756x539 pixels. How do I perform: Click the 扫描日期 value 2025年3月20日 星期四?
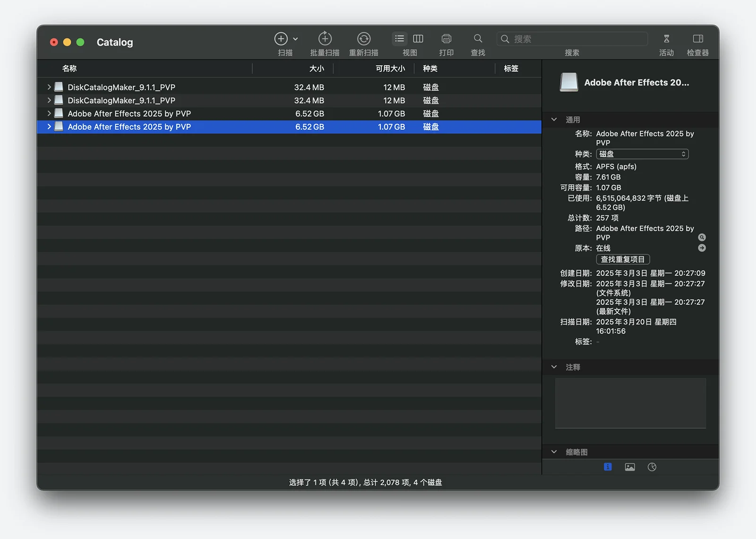pos(636,322)
